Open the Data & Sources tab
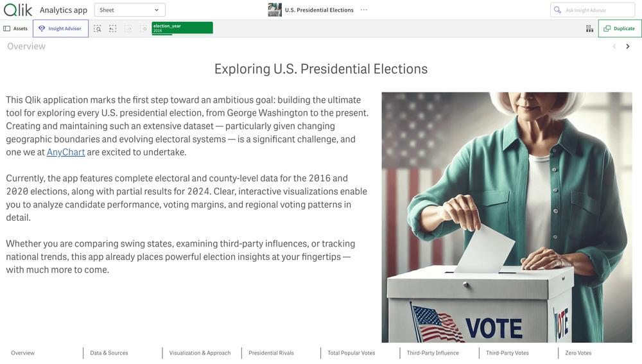The image size is (642, 364). point(109,353)
